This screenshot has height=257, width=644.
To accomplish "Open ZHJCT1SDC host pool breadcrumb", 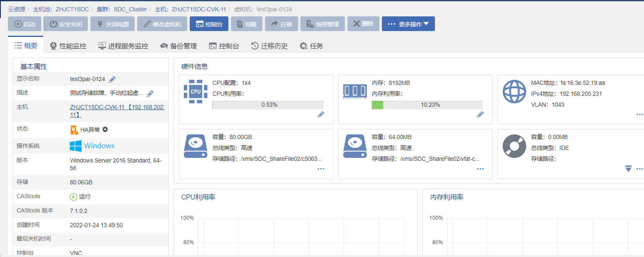I will pyautogui.click(x=72, y=9).
